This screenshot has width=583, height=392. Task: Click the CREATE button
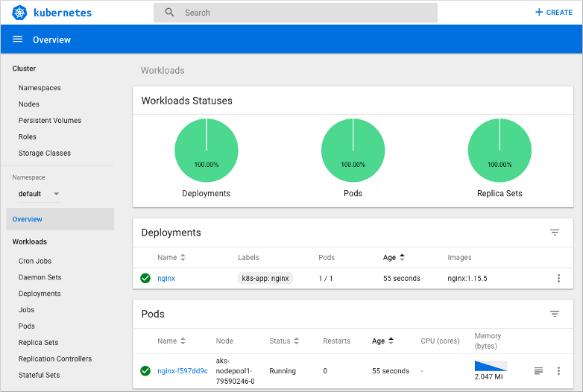(x=554, y=12)
